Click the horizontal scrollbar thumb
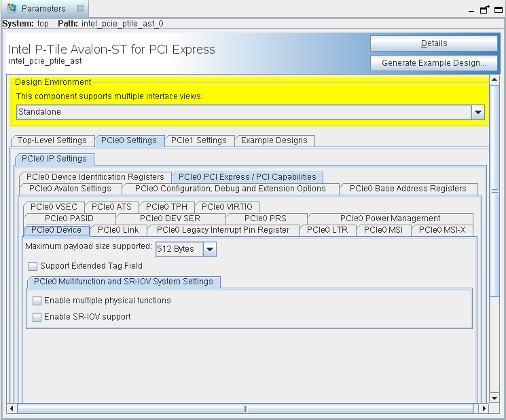The width and height of the screenshot is (506, 420). click(245, 408)
